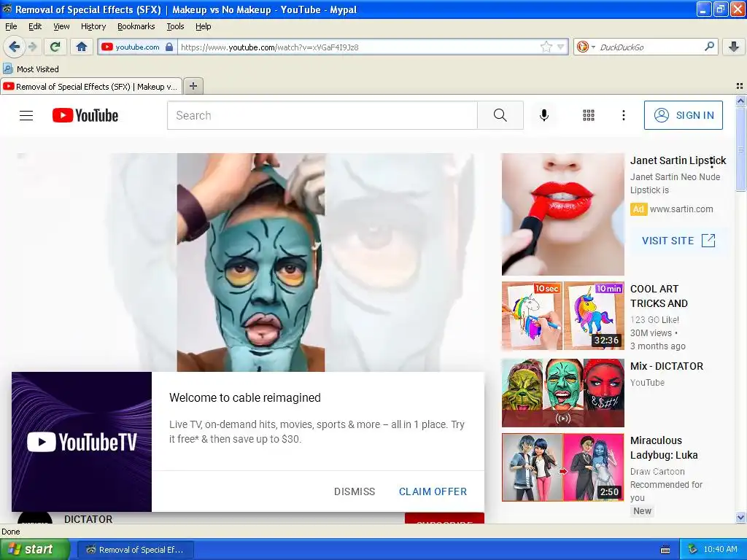The height and width of the screenshot is (560, 747).
Task: Click VISIT SITE for Janet Sartin ad
Action: click(x=678, y=241)
